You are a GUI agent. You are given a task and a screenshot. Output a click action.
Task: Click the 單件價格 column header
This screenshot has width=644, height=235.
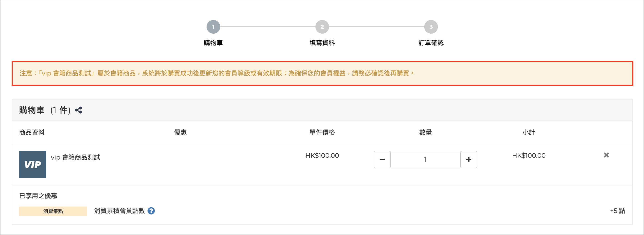(x=322, y=132)
